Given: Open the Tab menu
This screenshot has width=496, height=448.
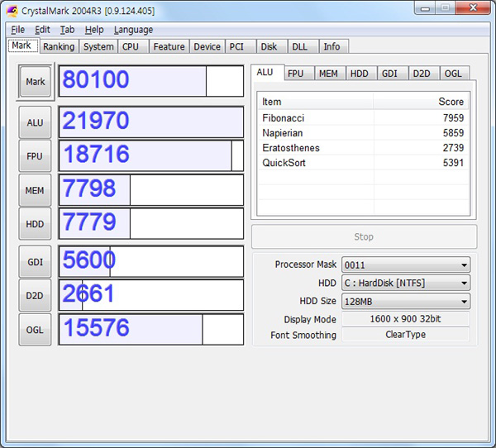Looking at the screenshot, I should (67, 30).
